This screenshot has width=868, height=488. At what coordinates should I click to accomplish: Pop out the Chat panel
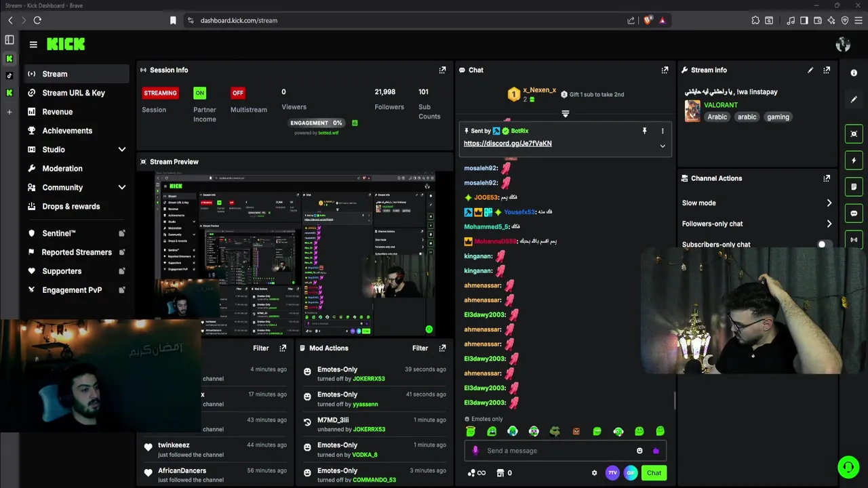(x=665, y=70)
